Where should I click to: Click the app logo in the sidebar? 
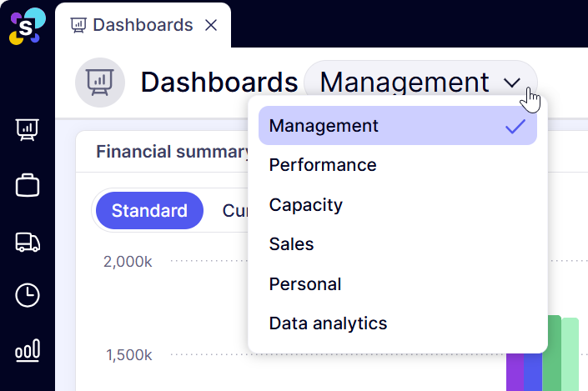28,25
